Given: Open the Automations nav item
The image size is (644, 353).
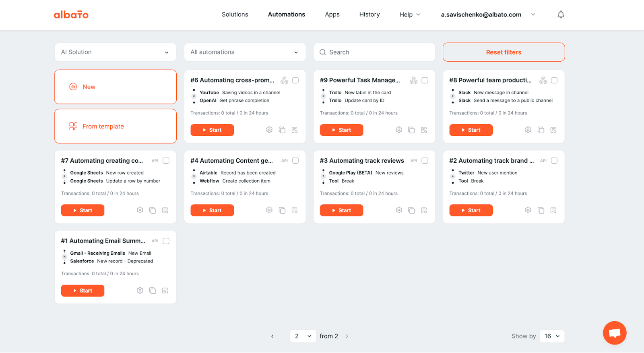Looking at the screenshot, I should pyautogui.click(x=287, y=15).
